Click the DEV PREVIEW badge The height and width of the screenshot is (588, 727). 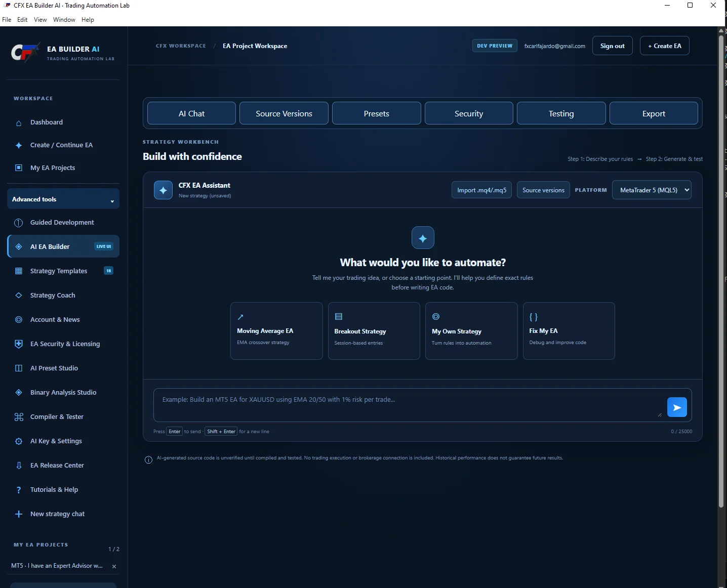[x=495, y=46]
